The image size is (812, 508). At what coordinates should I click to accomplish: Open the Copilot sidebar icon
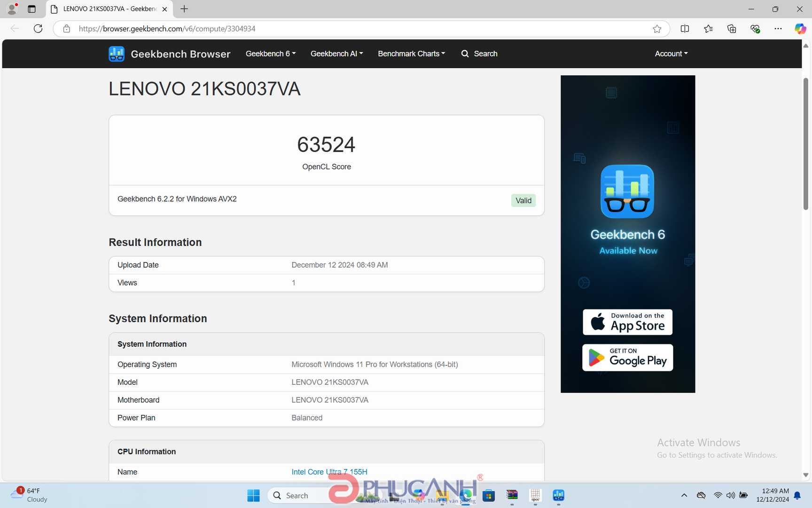(800, 29)
